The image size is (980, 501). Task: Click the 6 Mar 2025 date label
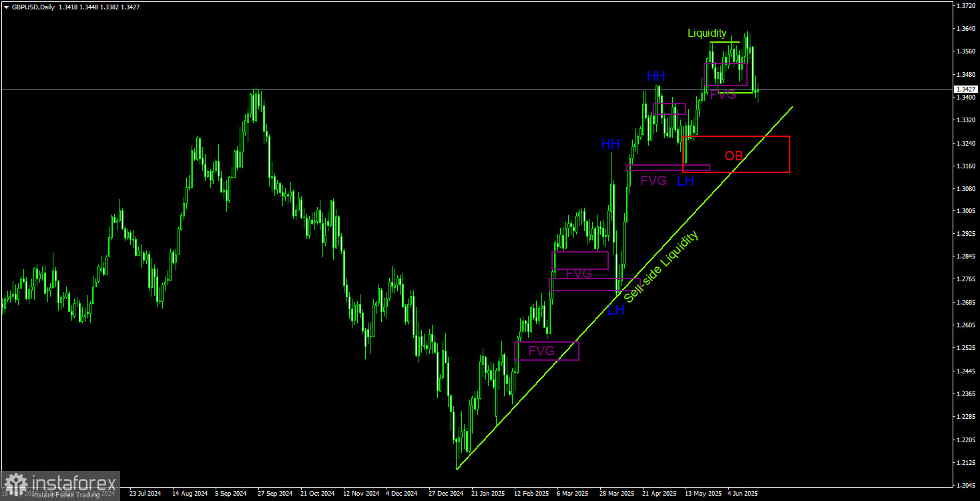click(x=573, y=494)
